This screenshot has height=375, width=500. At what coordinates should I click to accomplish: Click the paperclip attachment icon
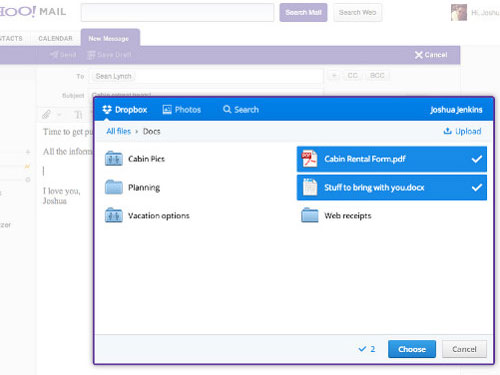click(46, 115)
